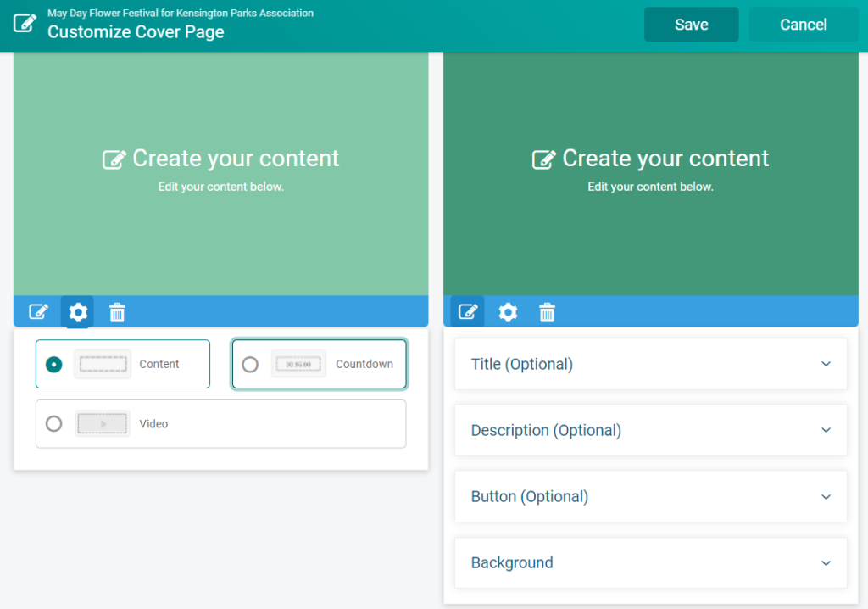868x609 pixels.
Task: Select the Content radio button
Action: 53,364
